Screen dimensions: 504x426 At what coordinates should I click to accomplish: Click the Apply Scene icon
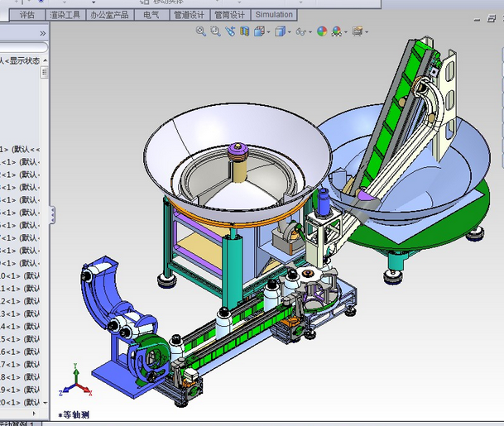pyautogui.click(x=337, y=31)
